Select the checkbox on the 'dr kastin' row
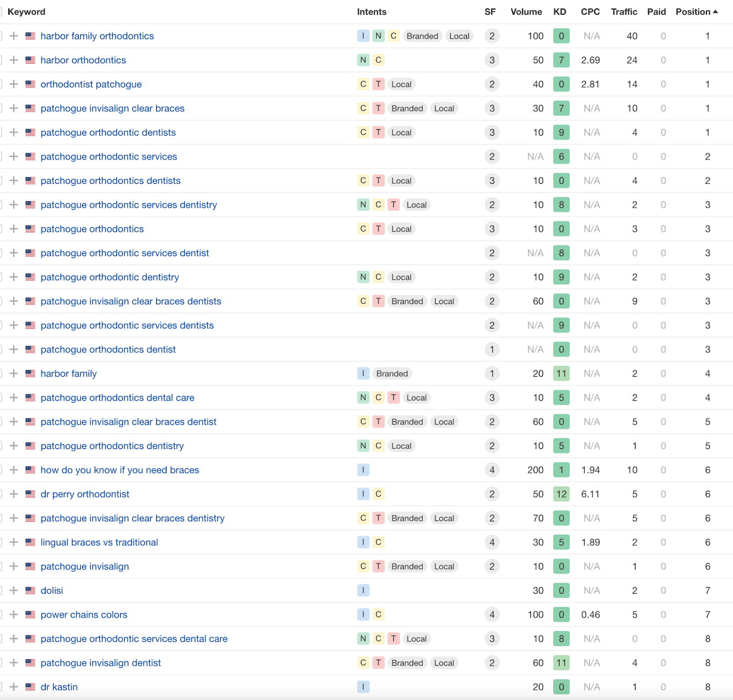The height and width of the screenshot is (700, 733). 1,687
